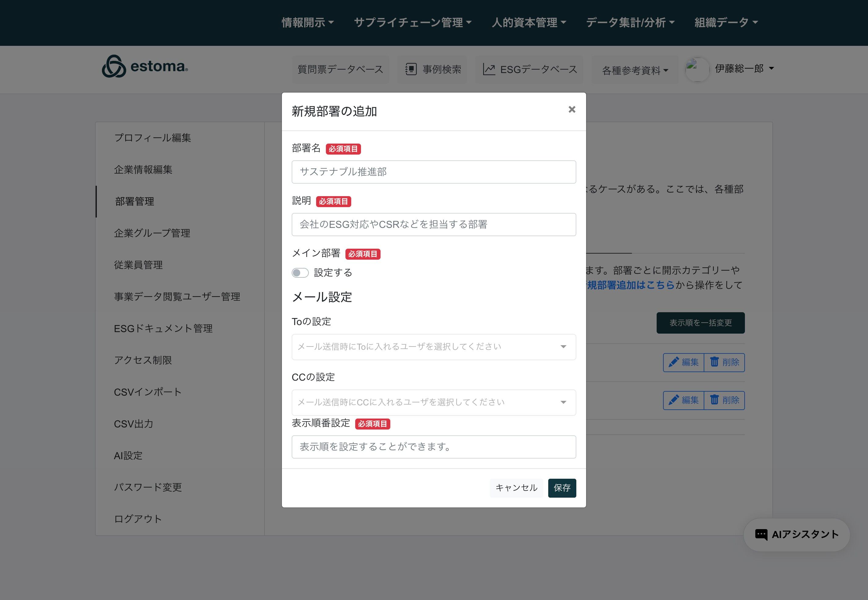The image size is (868, 600).
Task: Click the first row's 削除 trash icon
Action: tap(714, 362)
